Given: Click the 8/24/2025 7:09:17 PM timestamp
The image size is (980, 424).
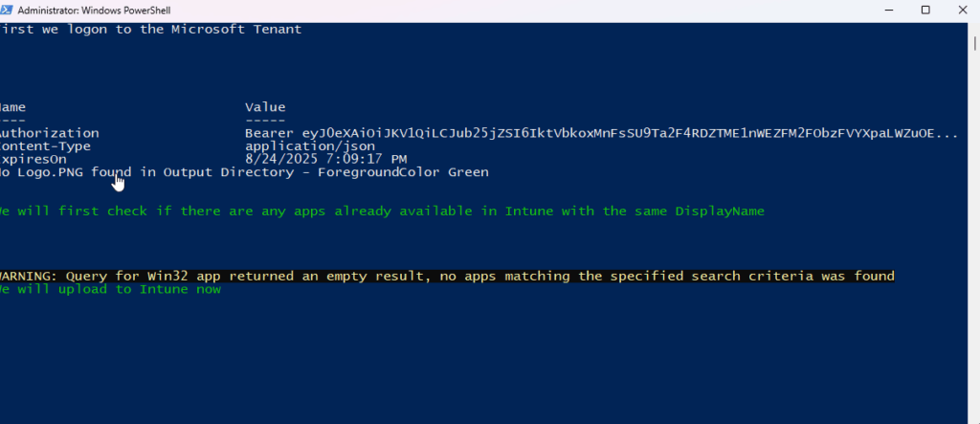Looking at the screenshot, I should (325, 159).
